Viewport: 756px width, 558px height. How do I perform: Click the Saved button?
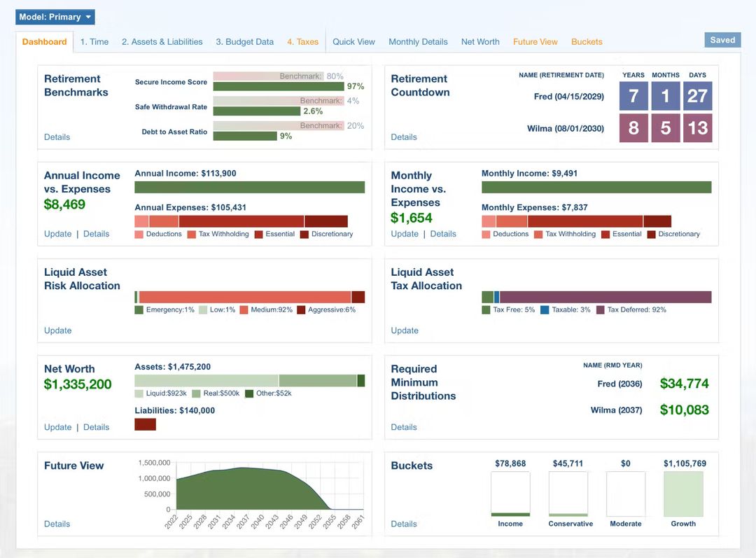point(722,40)
